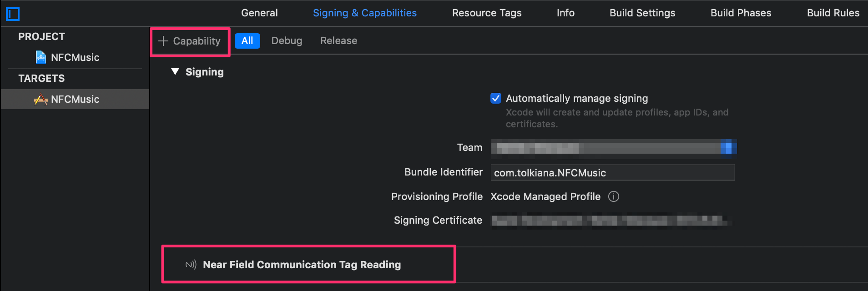Click the NFC tag reading icon
The width and height of the screenshot is (868, 291).
coord(191,265)
